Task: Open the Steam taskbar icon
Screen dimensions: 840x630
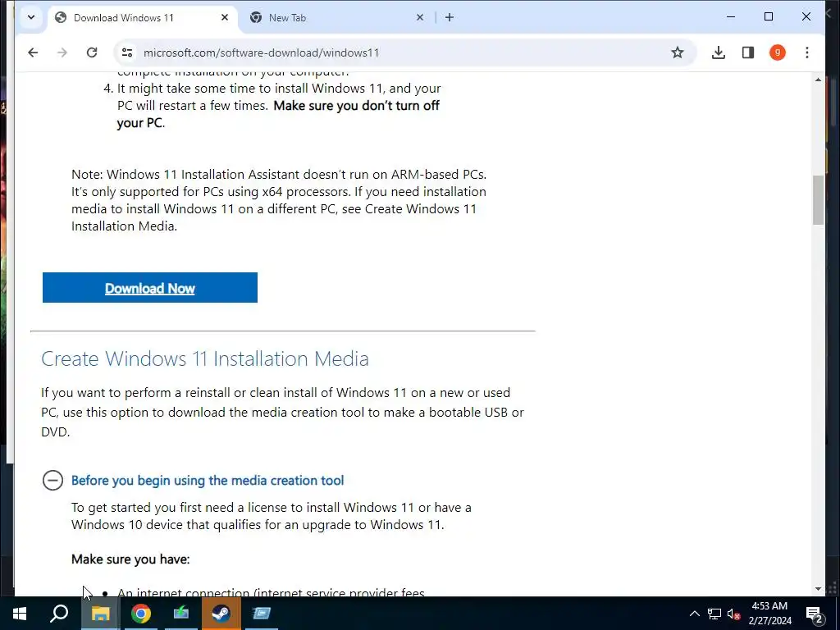Action: [x=221, y=614]
